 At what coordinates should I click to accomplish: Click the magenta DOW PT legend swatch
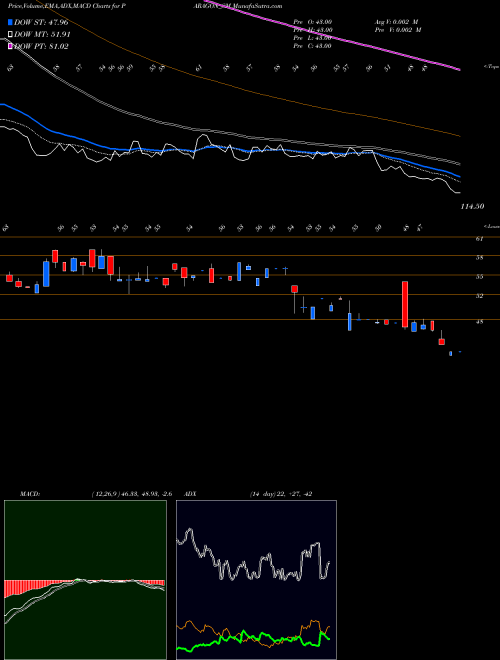[x=11, y=46]
